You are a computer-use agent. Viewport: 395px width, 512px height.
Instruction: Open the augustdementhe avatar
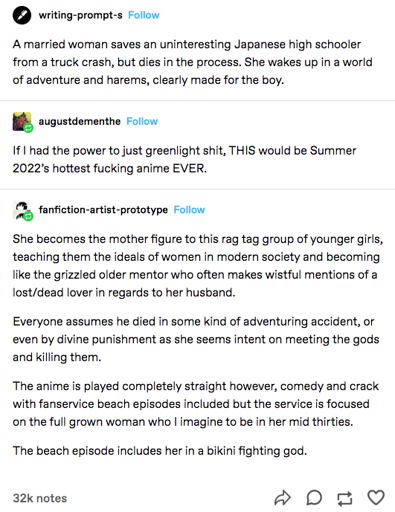[x=22, y=121]
